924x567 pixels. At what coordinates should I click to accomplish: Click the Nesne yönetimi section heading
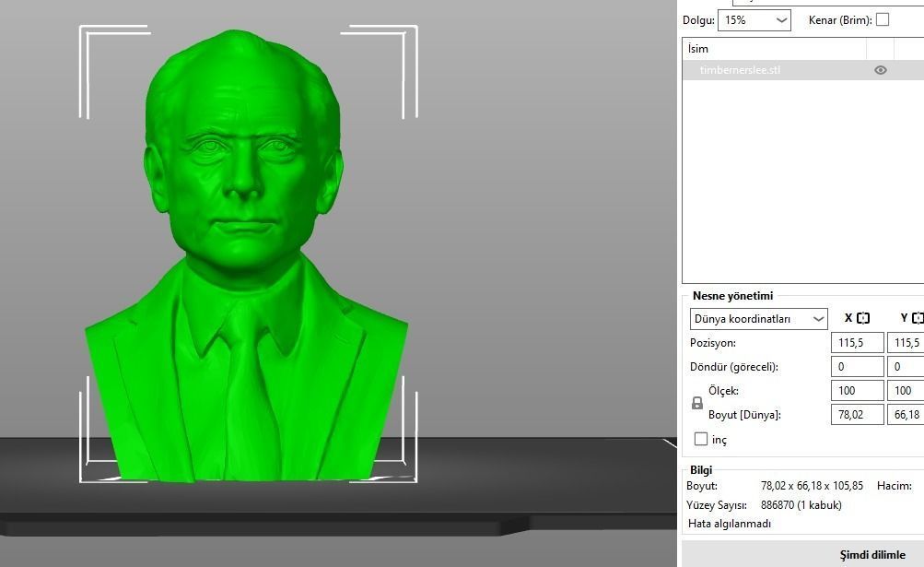point(732,296)
